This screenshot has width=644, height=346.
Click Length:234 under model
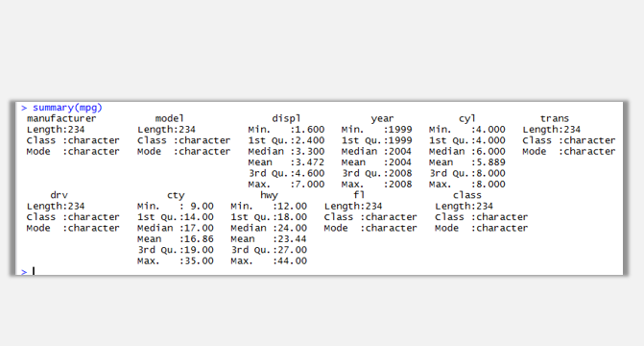(x=166, y=130)
